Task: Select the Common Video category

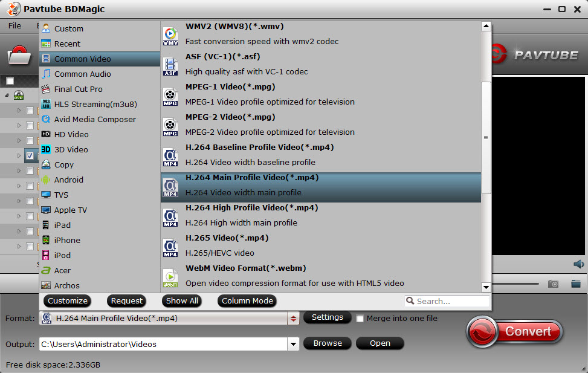Action: tap(100, 59)
